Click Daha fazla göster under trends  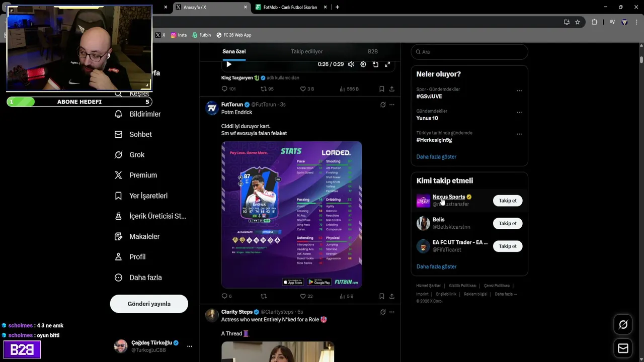[x=436, y=157]
